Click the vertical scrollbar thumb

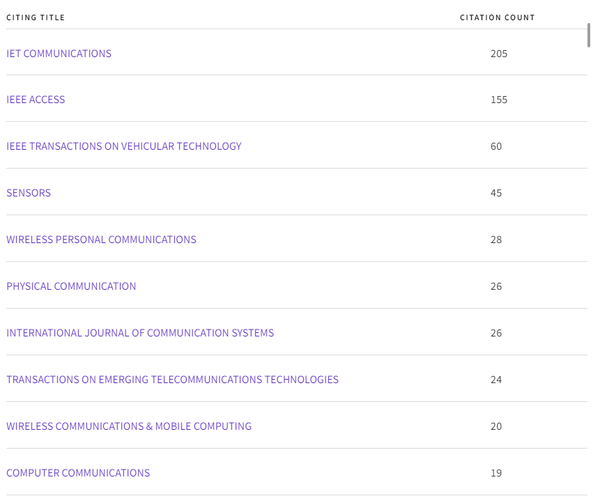588,35
